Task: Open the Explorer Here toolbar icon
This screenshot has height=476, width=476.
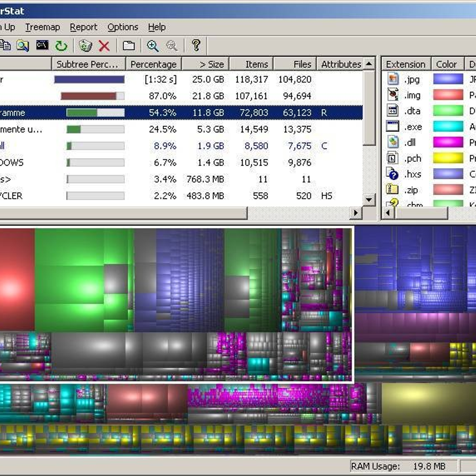Action: coord(22,45)
